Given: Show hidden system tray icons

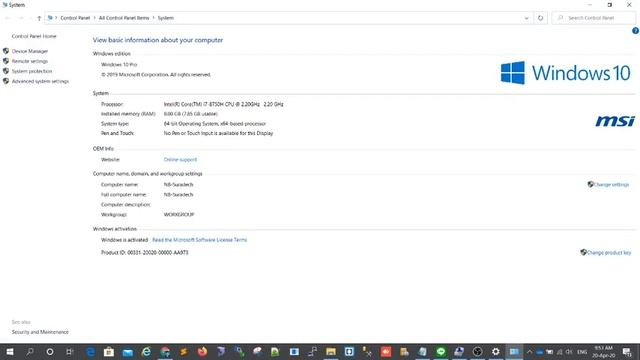Looking at the screenshot, I should [529, 352].
